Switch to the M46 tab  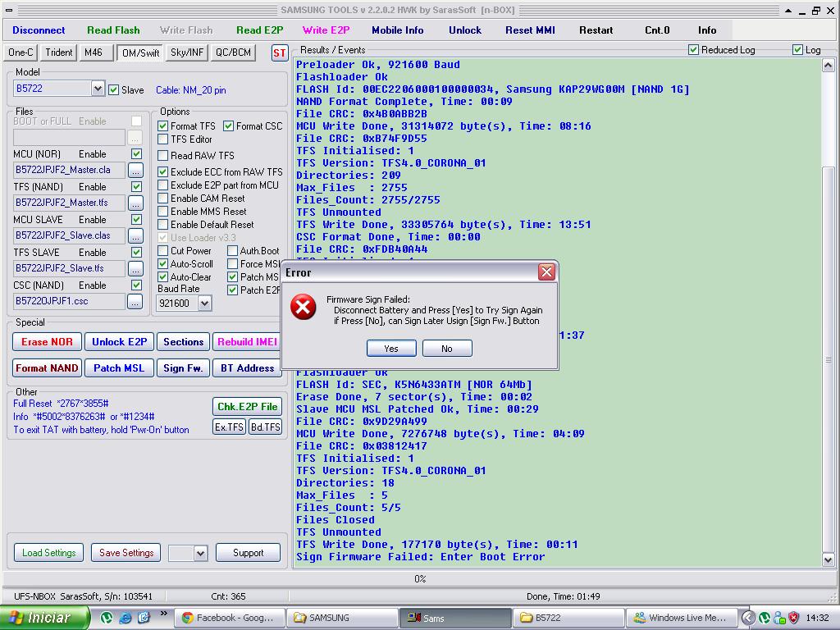(x=97, y=52)
